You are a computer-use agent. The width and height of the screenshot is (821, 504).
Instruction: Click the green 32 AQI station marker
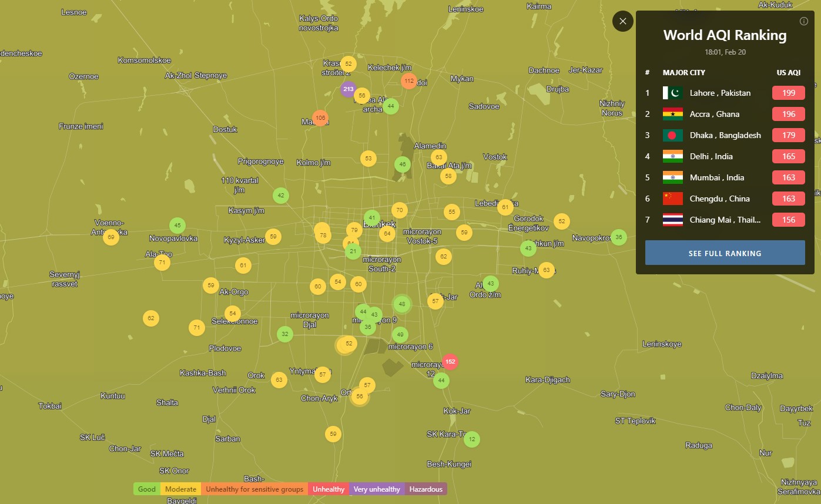click(x=285, y=334)
